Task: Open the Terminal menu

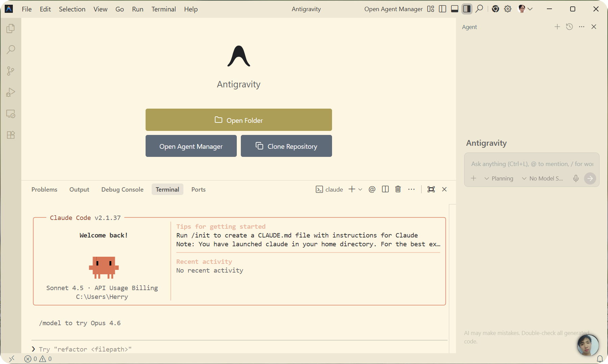Action: (163, 9)
